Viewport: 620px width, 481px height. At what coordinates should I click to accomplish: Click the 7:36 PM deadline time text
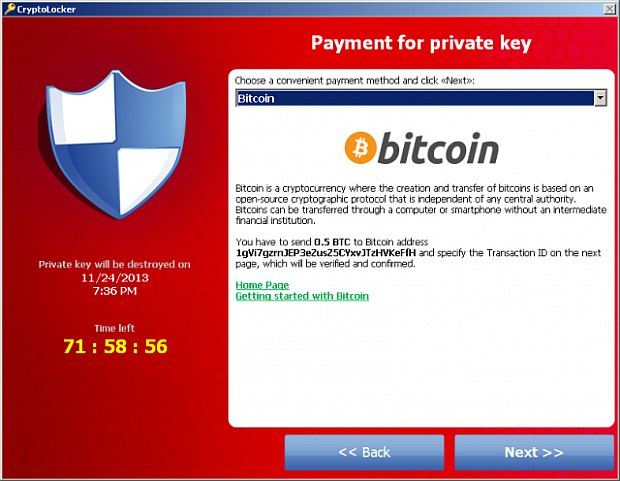(x=115, y=291)
